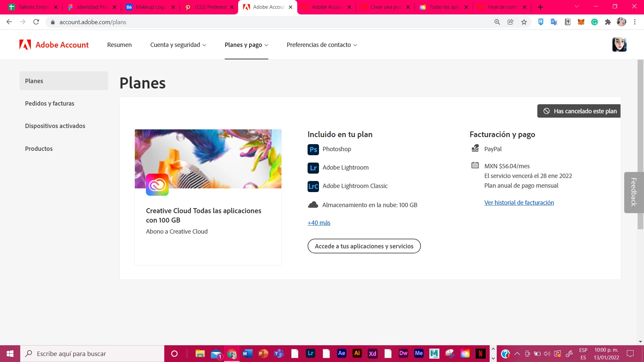The height and width of the screenshot is (362, 644).
Task: Click the page vertical scrollbar
Action: [x=640, y=144]
